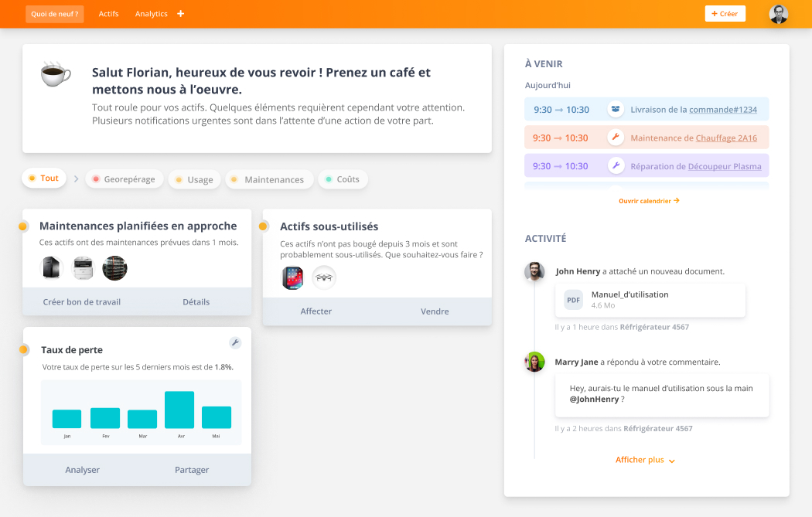Open the Maintenance de Chauffage event row

(x=647, y=138)
